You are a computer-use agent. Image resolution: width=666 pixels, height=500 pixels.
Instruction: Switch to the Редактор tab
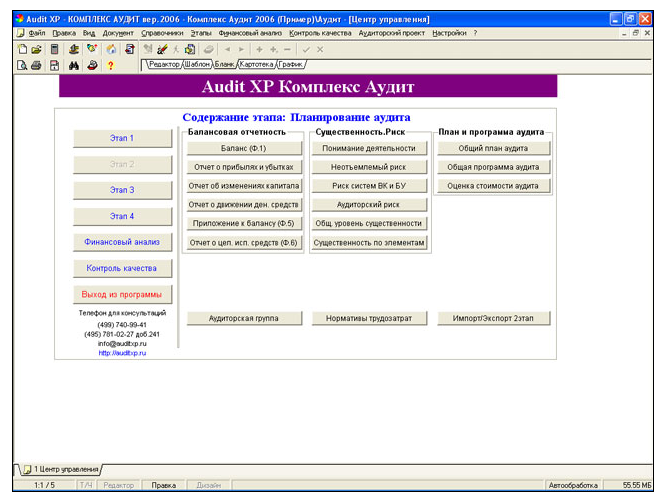tap(164, 64)
